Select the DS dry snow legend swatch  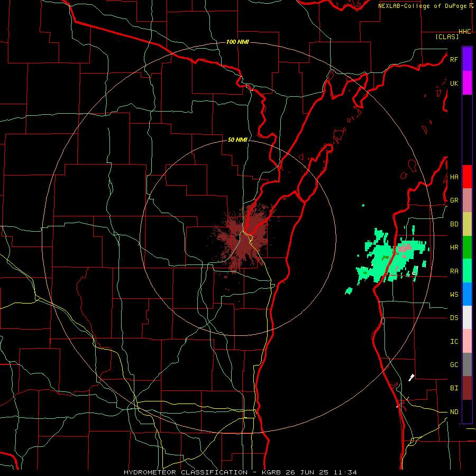point(467,317)
